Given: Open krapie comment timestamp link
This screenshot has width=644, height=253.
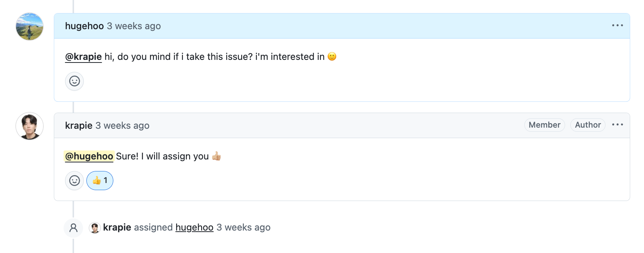Looking at the screenshot, I should tap(122, 126).
